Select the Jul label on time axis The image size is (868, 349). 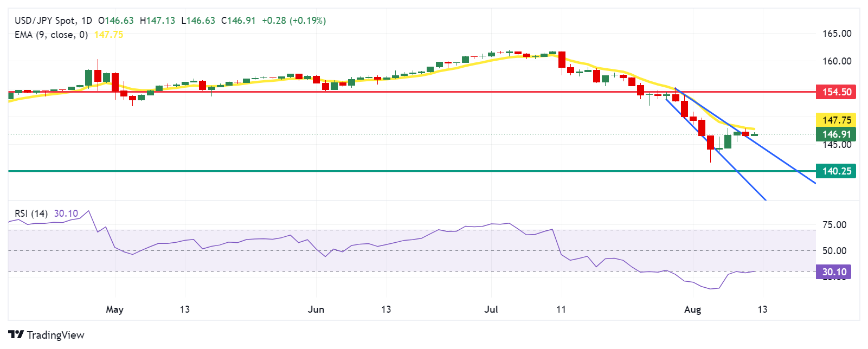tap(491, 309)
